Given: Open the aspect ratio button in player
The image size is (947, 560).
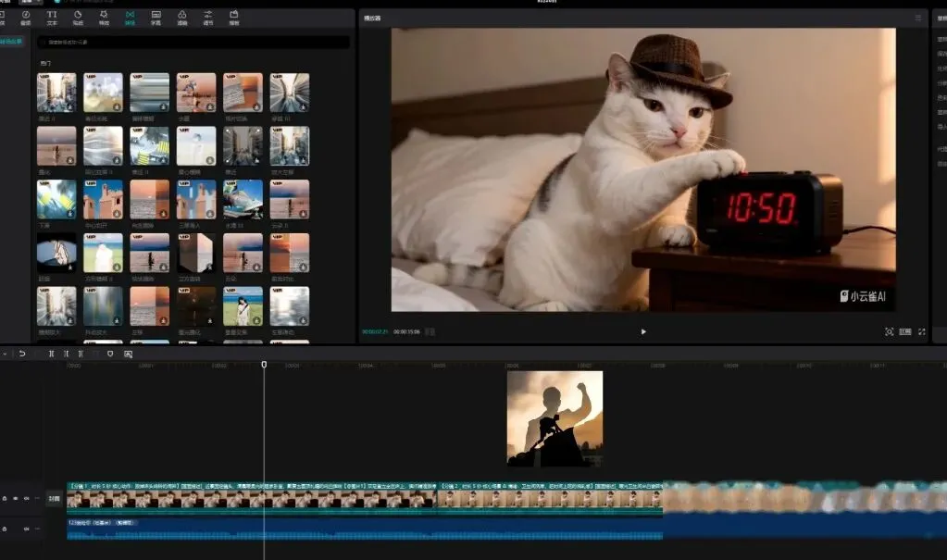Looking at the screenshot, I should pos(905,331).
